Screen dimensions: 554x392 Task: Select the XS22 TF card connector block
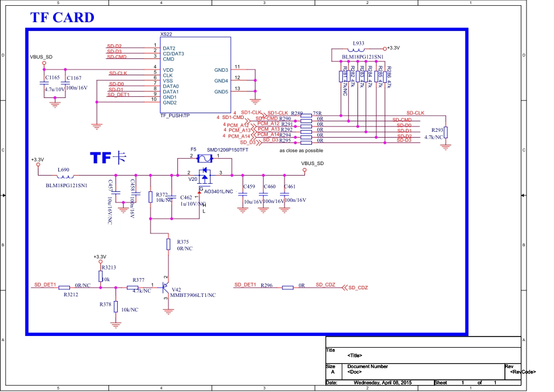[195, 75]
